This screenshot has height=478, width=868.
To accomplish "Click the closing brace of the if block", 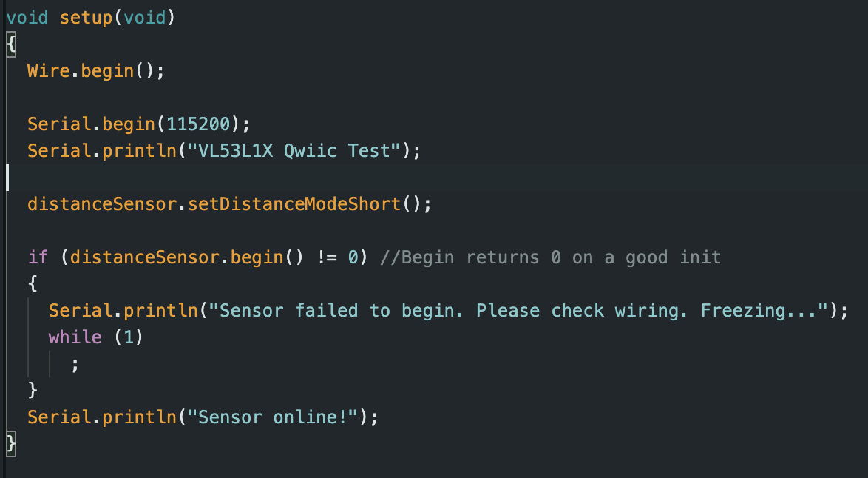I will [x=33, y=390].
